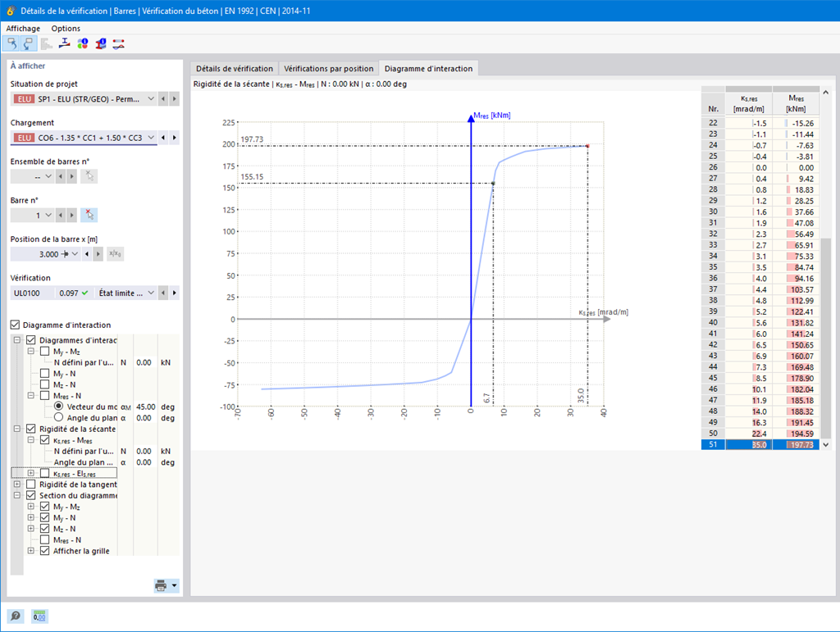Select table row number 51
This screenshot has height=632, width=840.
(760, 445)
